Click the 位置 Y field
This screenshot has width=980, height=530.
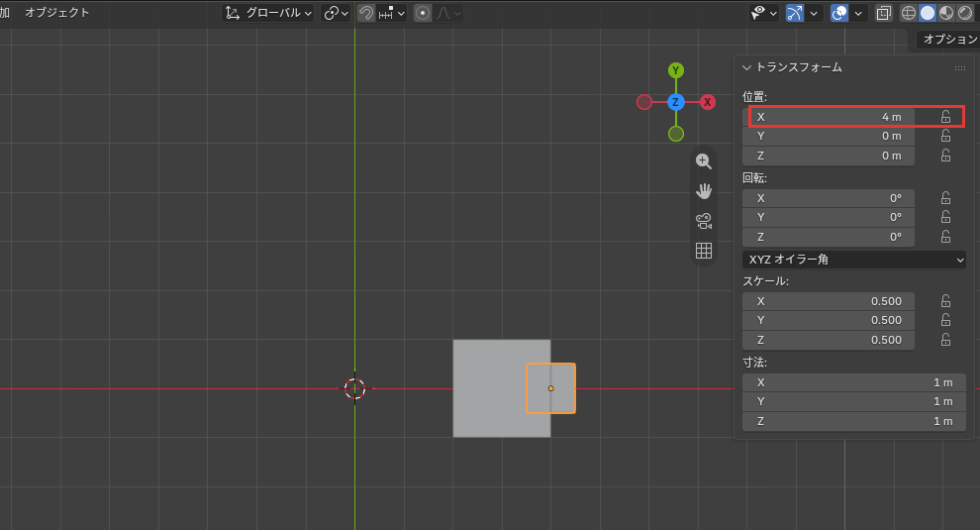(829, 136)
